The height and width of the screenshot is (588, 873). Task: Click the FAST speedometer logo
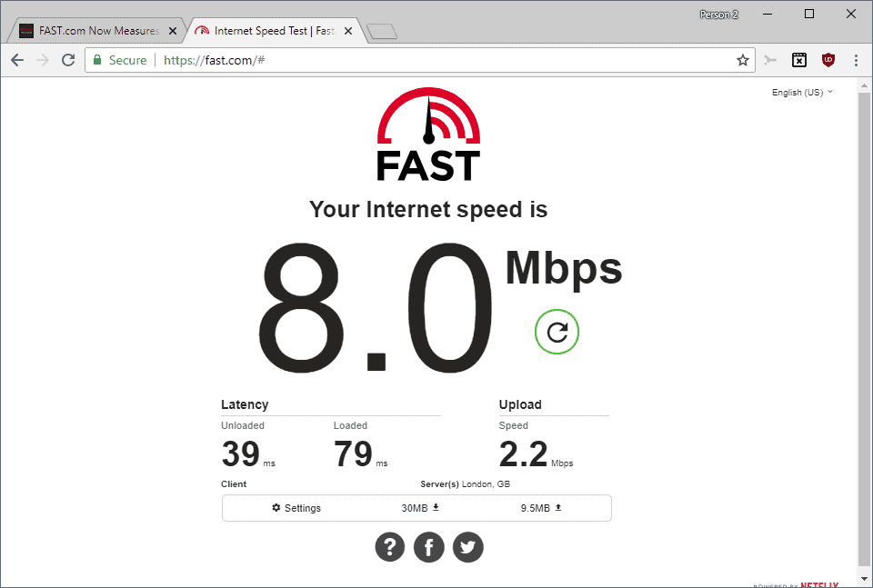(x=428, y=135)
